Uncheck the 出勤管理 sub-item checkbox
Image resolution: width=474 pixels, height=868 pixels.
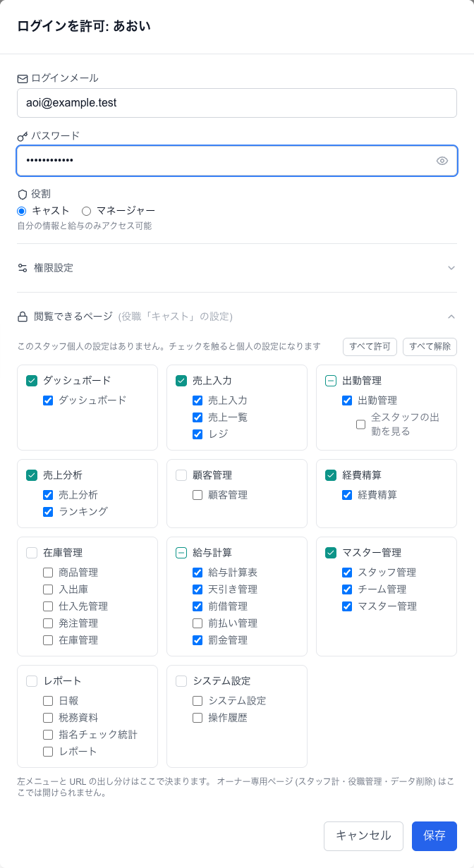(347, 401)
